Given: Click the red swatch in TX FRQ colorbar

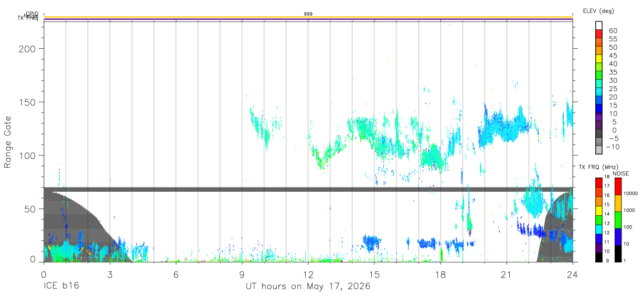Looking at the screenshot, I should [x=599, y=182].
